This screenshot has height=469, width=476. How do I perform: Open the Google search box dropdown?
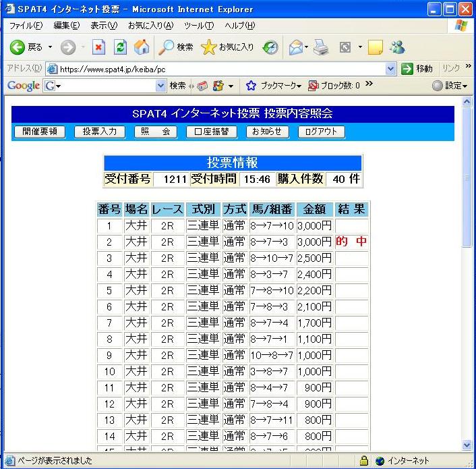coord(160,86)
